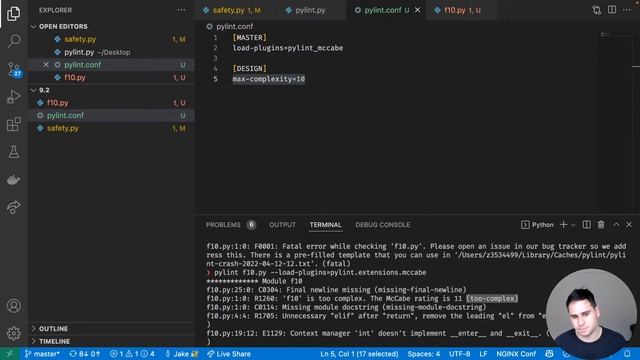Kill terminal with trash icon
This screenshot has height=360, width=640.
tap(601, 224)
